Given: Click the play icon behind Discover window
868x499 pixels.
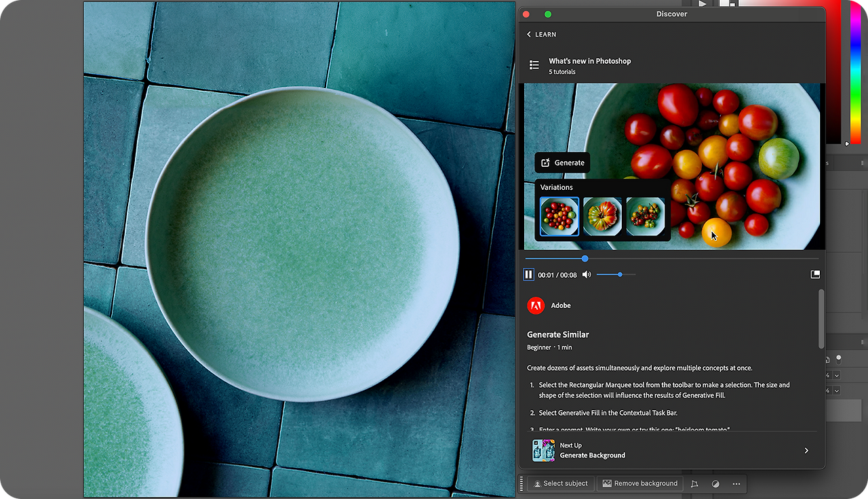Looking at the screenshot, I should tap(703, 3).
